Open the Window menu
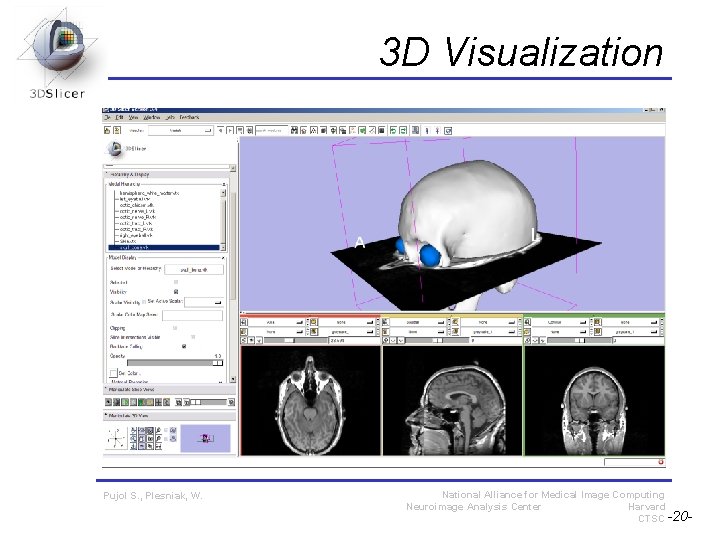The width and height of the screenshot is (720, 540). (152, 118)
